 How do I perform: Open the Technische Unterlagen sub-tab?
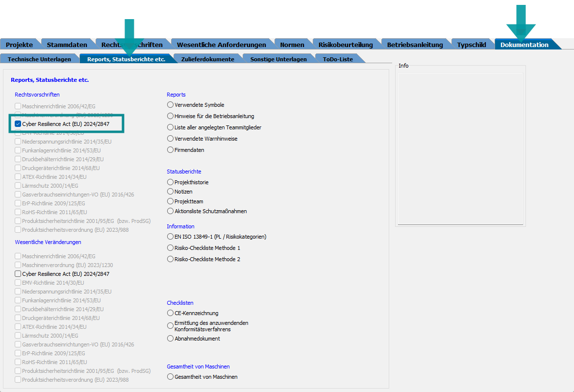39,59
